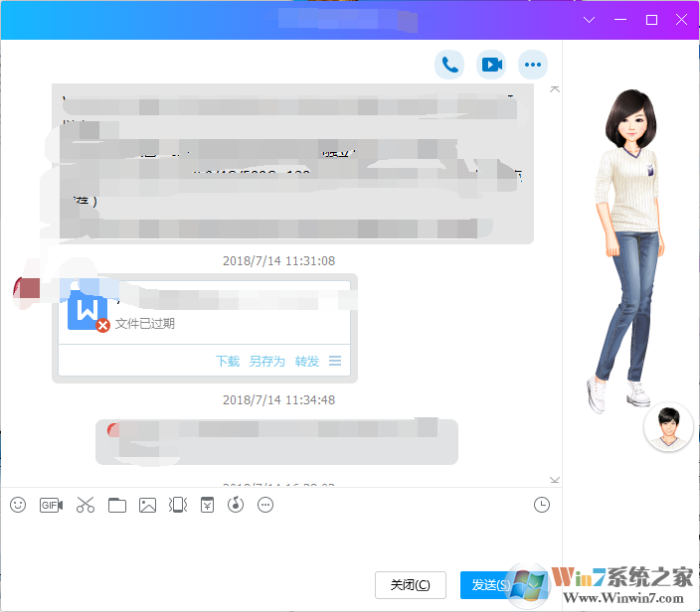
Task: Click the small male avatar thumbnail
Action: coord(668,427)
